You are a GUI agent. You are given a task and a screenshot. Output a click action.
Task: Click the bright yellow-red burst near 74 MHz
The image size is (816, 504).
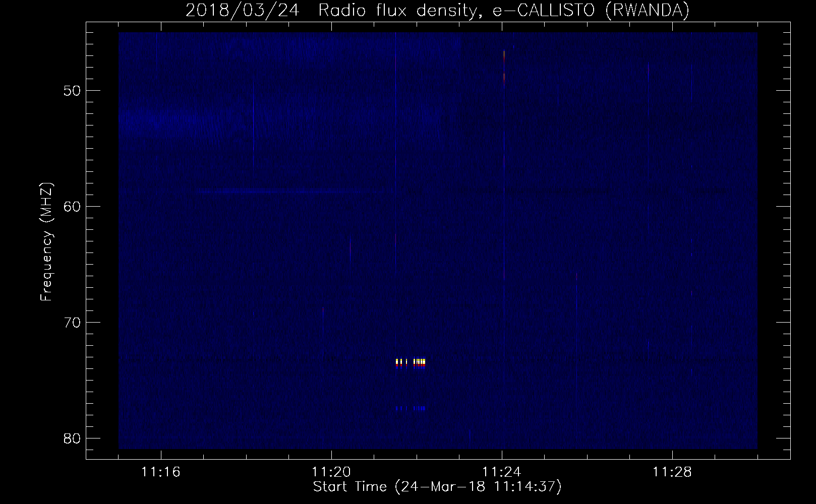click(x=411, y=363)
